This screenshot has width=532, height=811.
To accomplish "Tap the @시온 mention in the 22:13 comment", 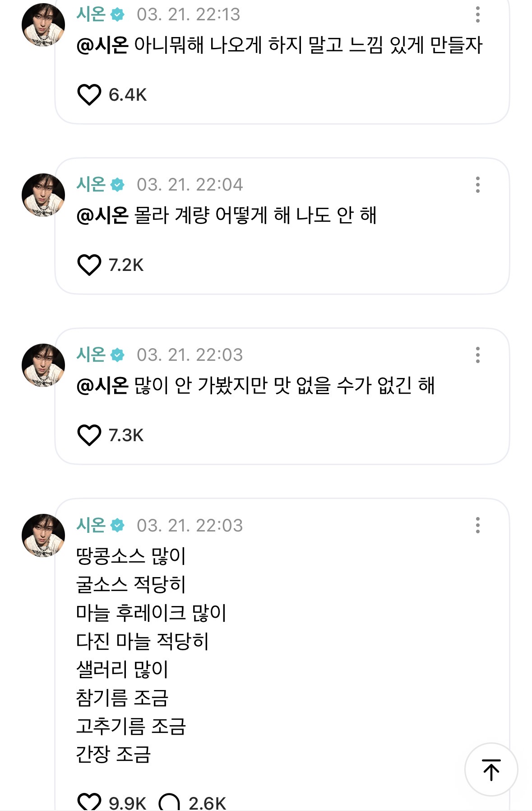I will tap(102, 45).
